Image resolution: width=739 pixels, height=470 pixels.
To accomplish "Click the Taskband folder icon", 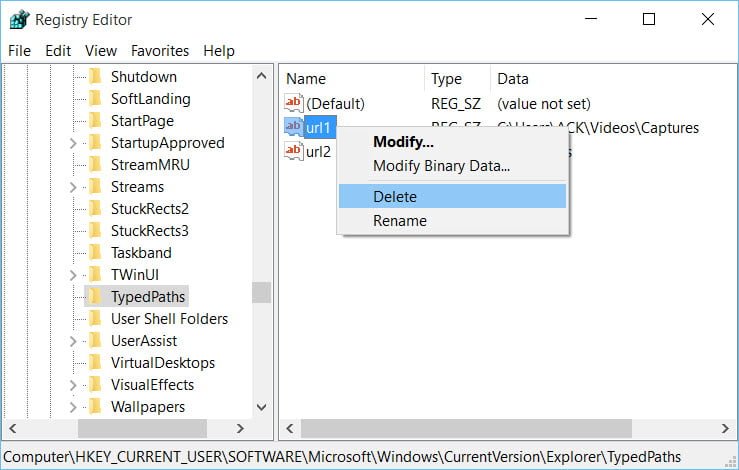I will [95, 253].
